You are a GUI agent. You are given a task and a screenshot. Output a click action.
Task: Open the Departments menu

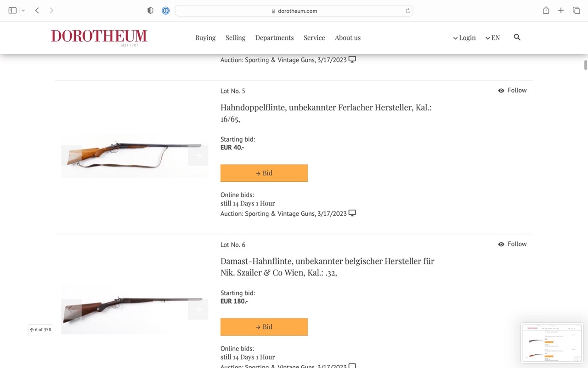pyautogui.click(x=274, y=38)
